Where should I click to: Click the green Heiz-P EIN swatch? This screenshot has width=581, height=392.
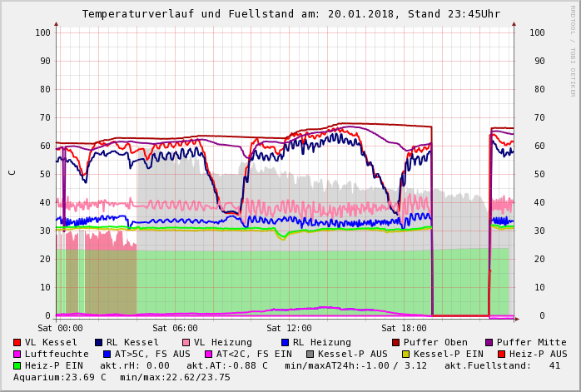click(17, 366)
